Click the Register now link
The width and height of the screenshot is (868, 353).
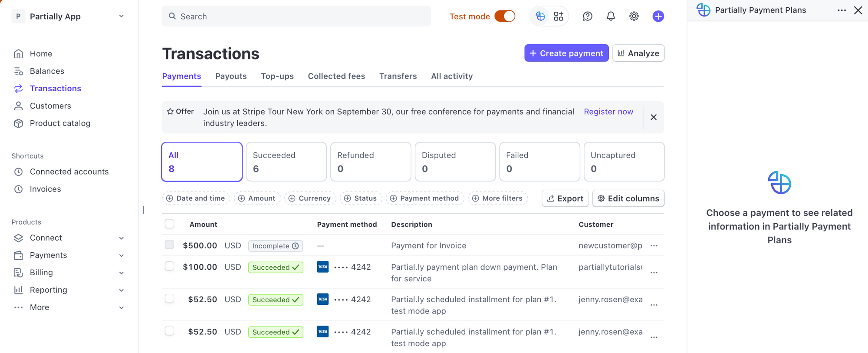tap(608, 112)
